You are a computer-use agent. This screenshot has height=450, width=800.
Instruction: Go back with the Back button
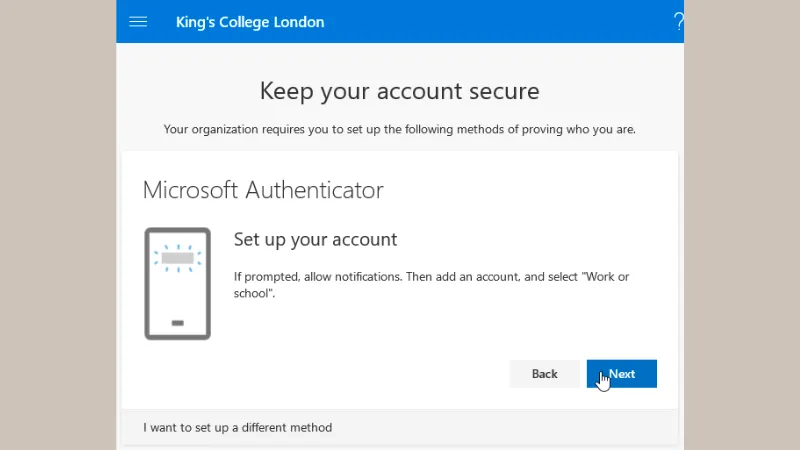click(544, 374)
